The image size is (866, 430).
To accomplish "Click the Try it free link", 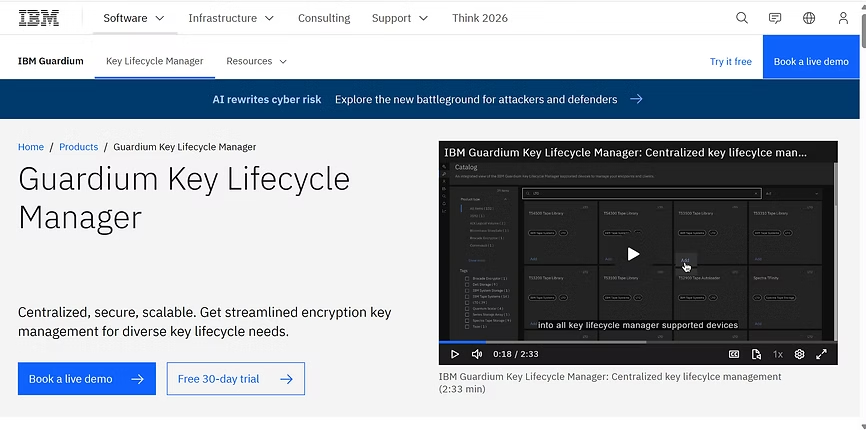I will click(x=731, y=62).
